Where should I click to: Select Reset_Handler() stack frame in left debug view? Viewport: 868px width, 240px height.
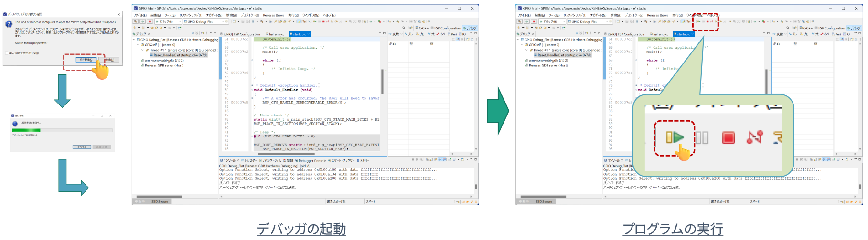(x=180, y=55)
